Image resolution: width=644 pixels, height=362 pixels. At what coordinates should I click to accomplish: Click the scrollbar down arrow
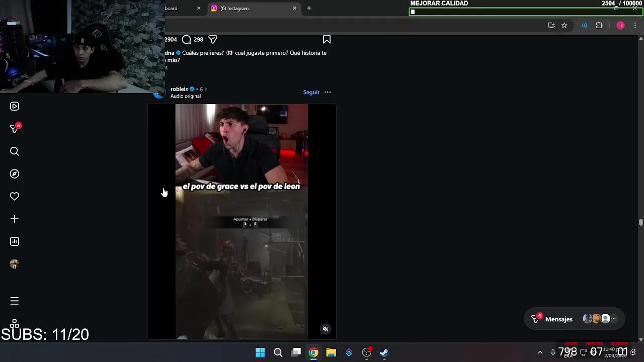point(640,340)
